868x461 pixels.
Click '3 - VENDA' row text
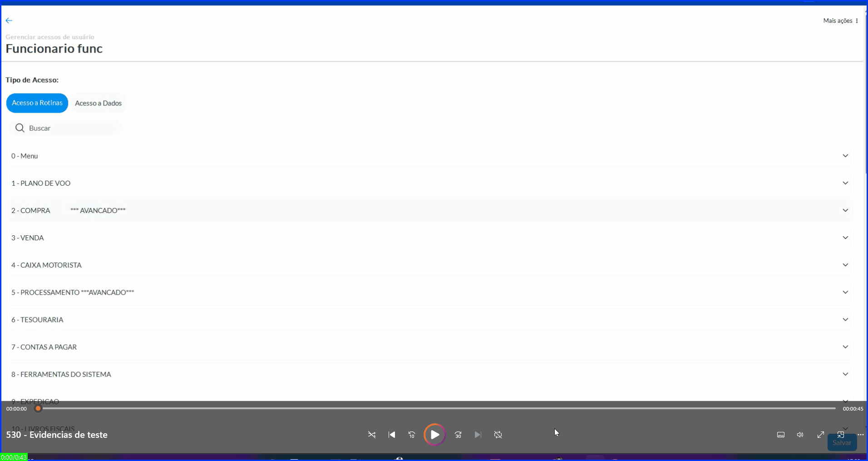click(28, 238)
